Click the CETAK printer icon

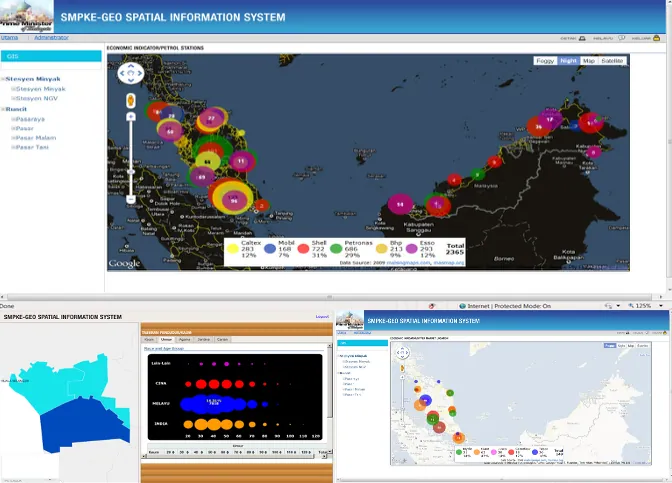582,38
